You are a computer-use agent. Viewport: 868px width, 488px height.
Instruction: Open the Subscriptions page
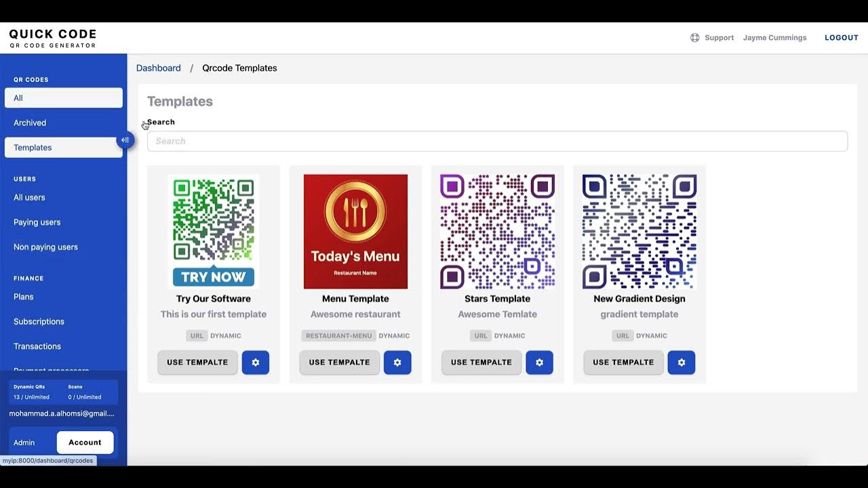pos(37,321)
